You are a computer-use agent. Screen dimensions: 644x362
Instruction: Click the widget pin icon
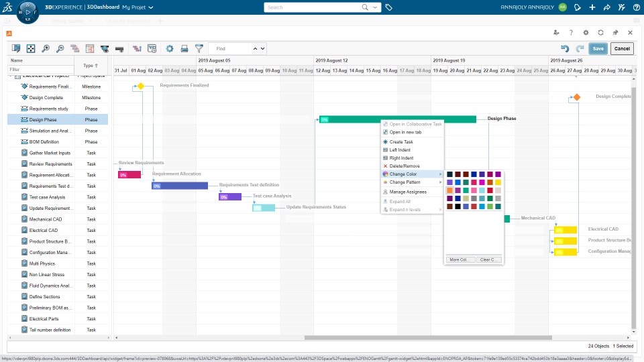[615, 33]
